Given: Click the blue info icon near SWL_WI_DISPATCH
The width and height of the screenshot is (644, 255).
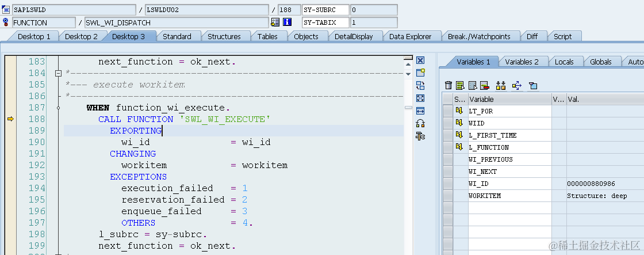Looking at the screenshot, I should click(287, 22).
